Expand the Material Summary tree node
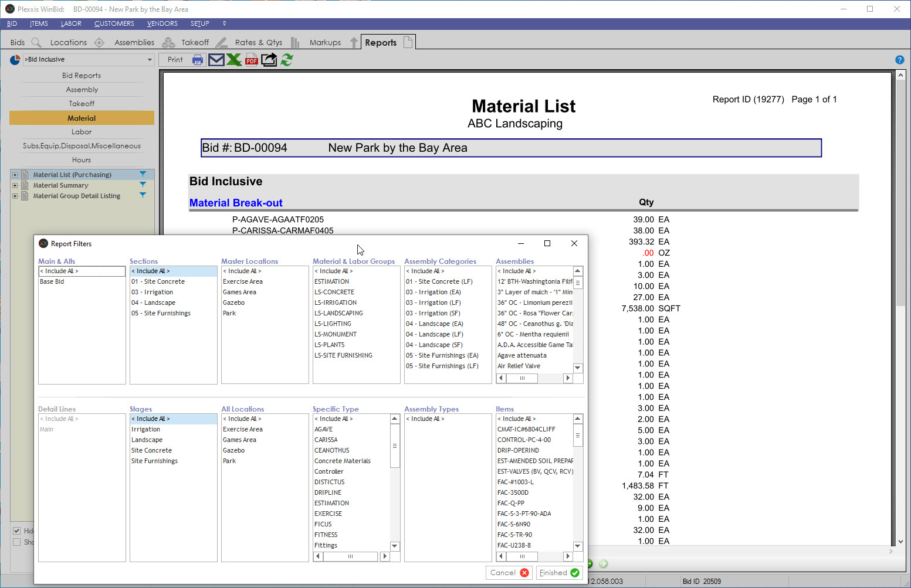The width and height of the screenshot is (911, 588). (x=15, y=185)
